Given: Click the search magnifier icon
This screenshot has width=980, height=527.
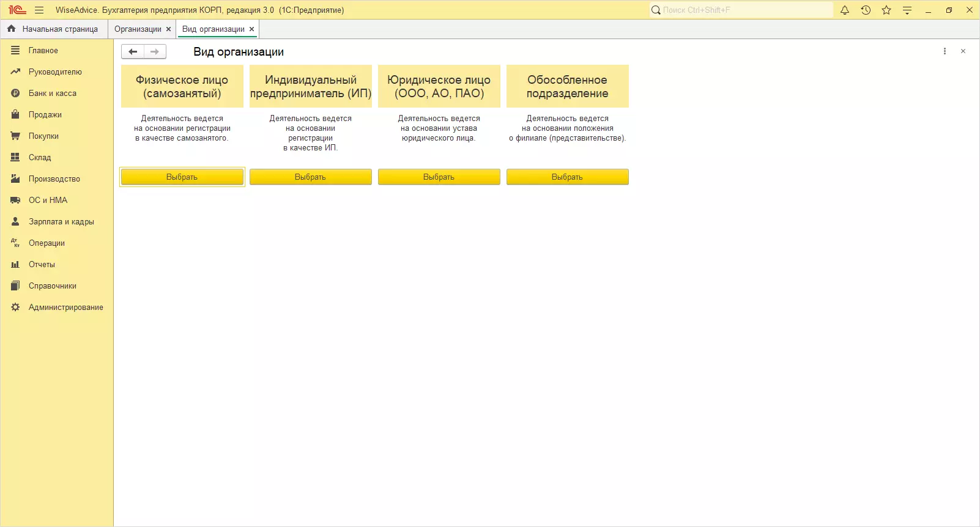Looking at the screenshot, I should pos(656,10).
